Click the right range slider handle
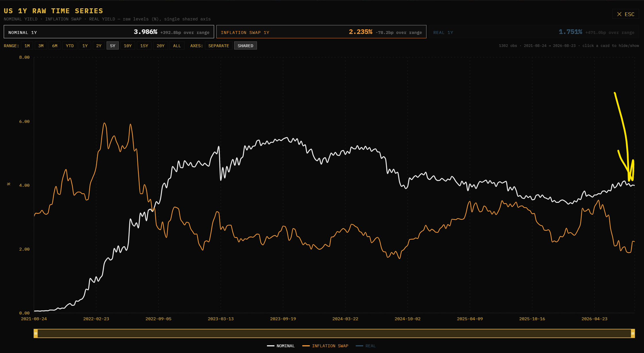 point(633,333)
